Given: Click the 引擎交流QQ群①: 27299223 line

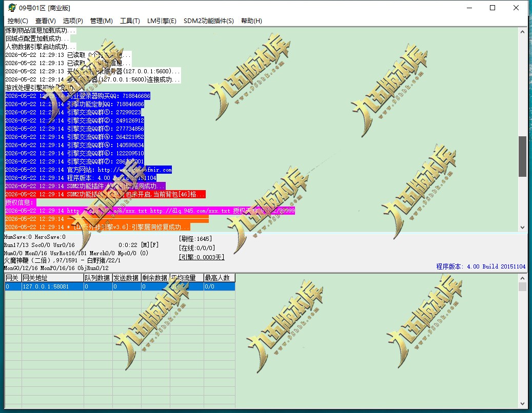Looking at the screenshot, I should (73, 112).
